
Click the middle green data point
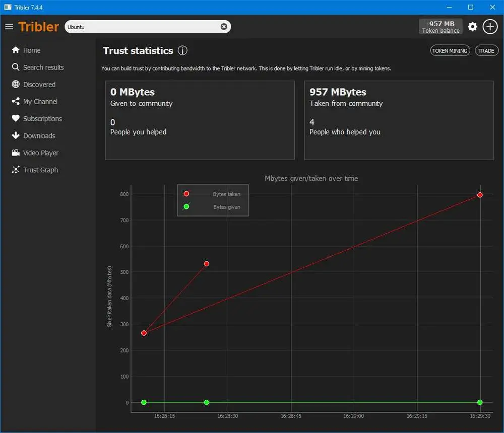[x=206, y=402]
